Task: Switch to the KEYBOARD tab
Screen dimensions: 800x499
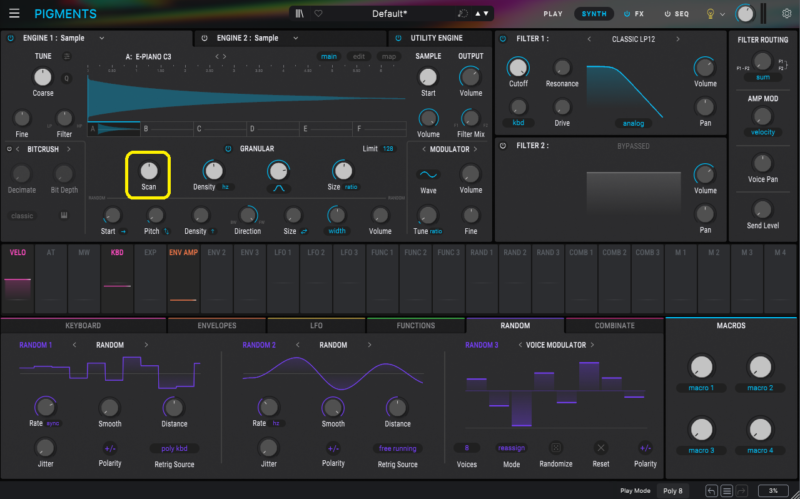Action: [x=83, y=326]
